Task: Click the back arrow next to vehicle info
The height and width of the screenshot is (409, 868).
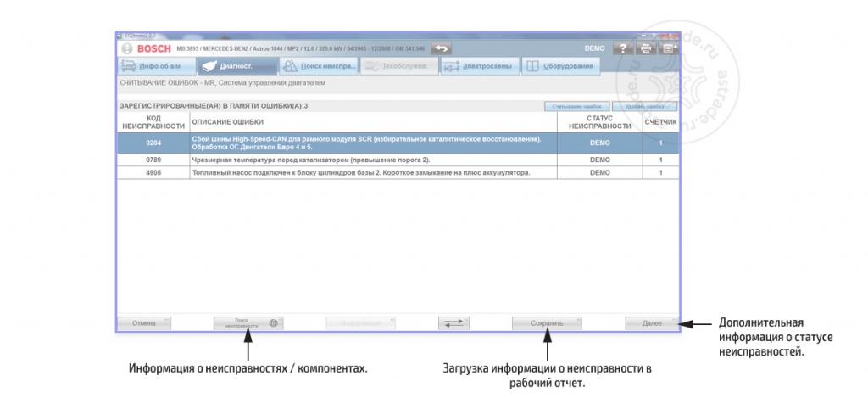Action: coord(441,48)
